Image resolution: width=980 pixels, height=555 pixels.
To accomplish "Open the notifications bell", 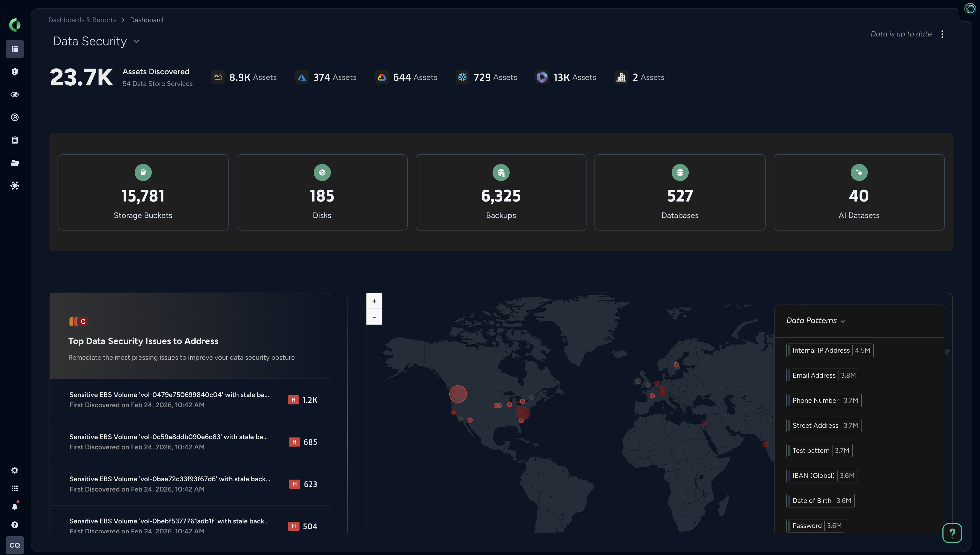I will click(15, 506).
